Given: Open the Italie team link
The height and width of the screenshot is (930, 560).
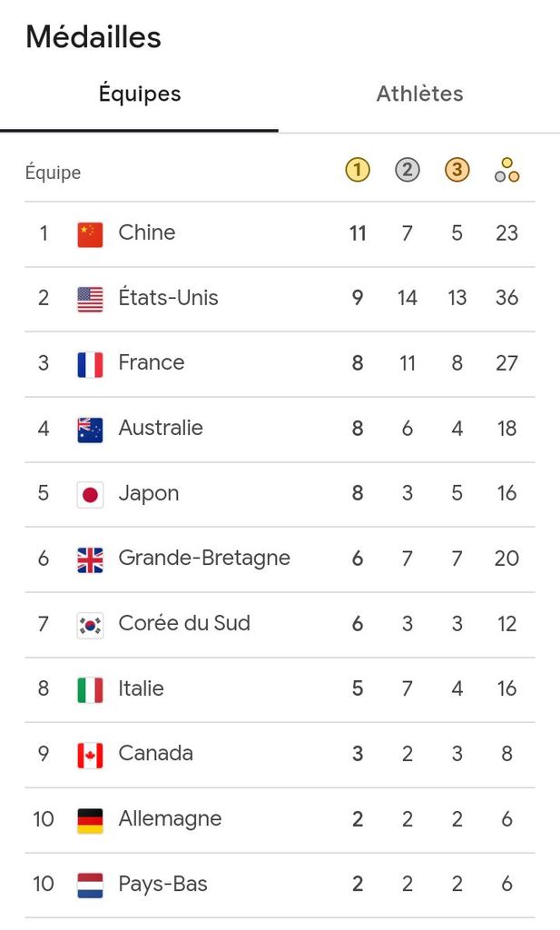Looking at the screenshot, I should 141,688.
